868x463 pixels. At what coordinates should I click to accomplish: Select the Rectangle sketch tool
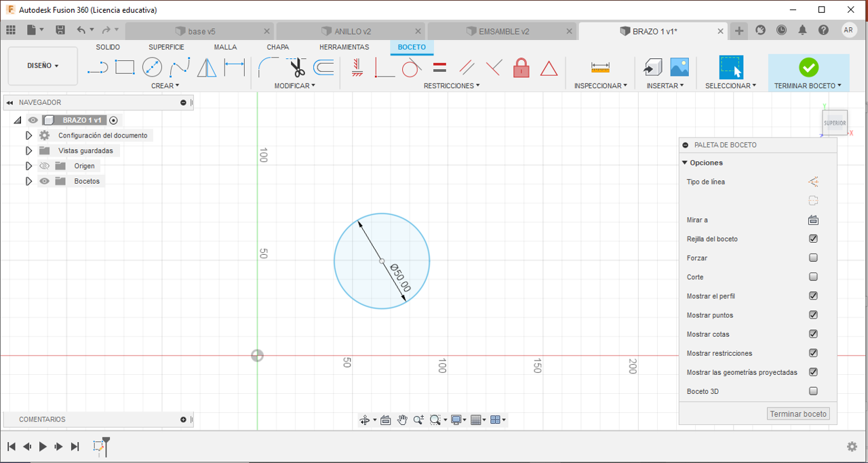point(125,67)
